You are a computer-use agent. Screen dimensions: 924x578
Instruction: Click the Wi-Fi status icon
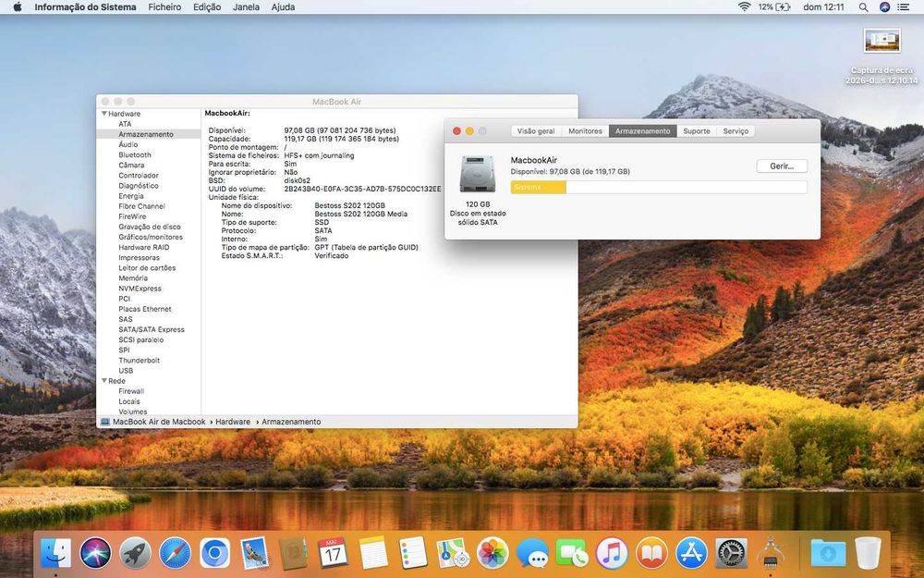744,7
